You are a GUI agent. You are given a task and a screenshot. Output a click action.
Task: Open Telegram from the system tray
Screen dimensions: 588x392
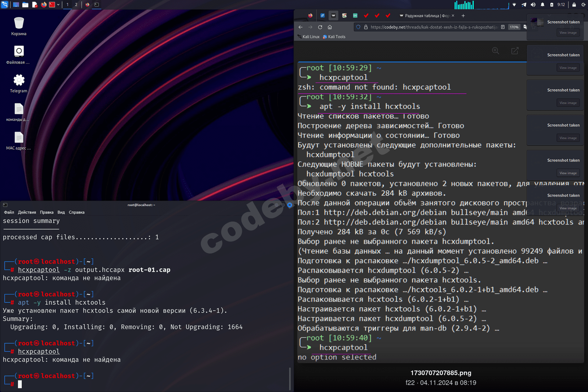click(x=523, y=5)
